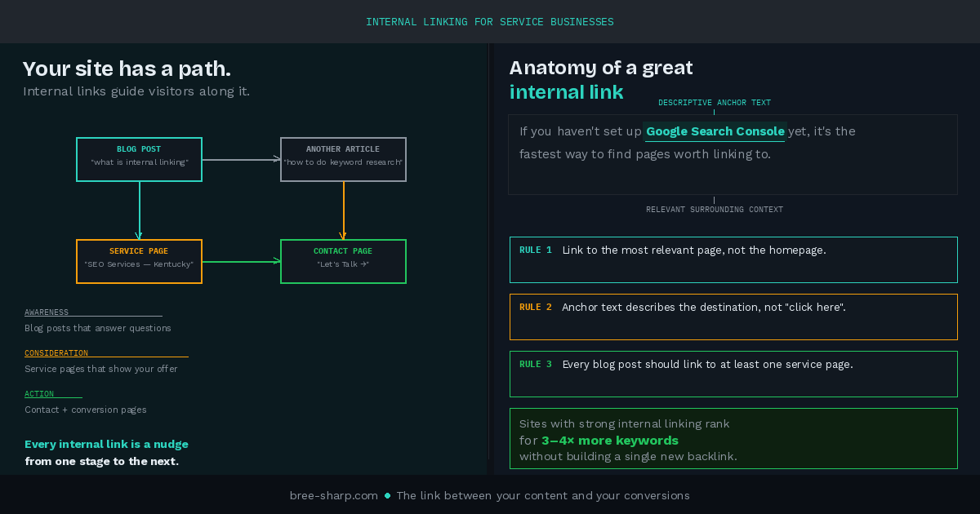Click the green 3–4× more keywords stats box
Image resolution: width=980 pixels, height=514 pixels.
point(733,438)
